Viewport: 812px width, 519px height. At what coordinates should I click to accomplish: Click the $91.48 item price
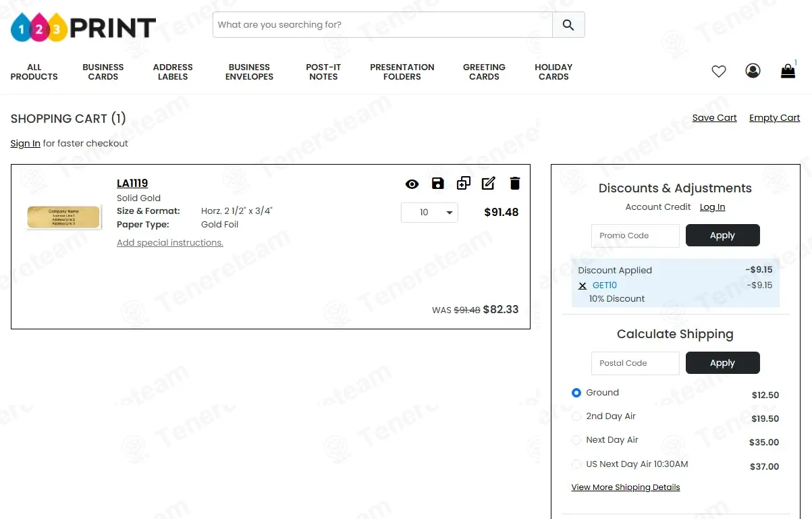pyautogui.click(x=502, y=213)
